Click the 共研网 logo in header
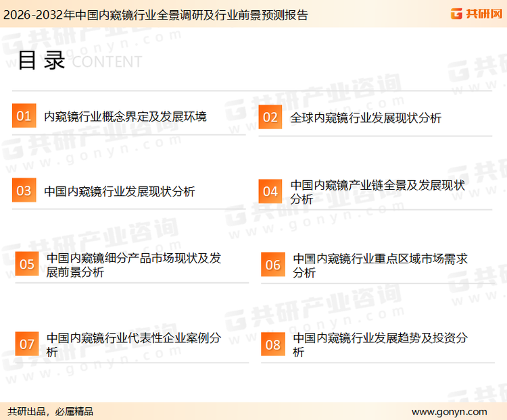The image size is (507, 420). click(x=477, y=14)
